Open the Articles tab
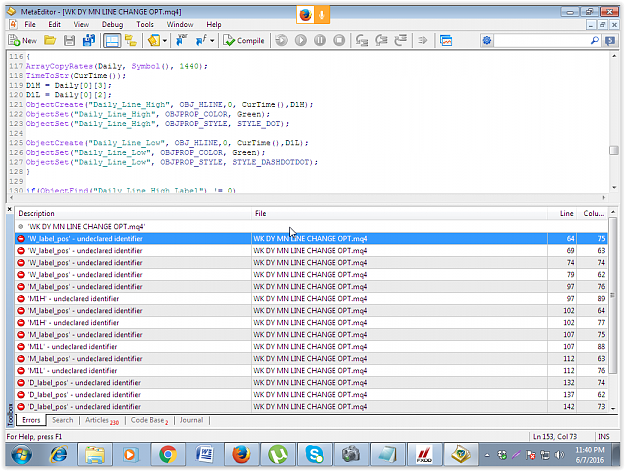 pyautogui.click(x=102, y=420)
